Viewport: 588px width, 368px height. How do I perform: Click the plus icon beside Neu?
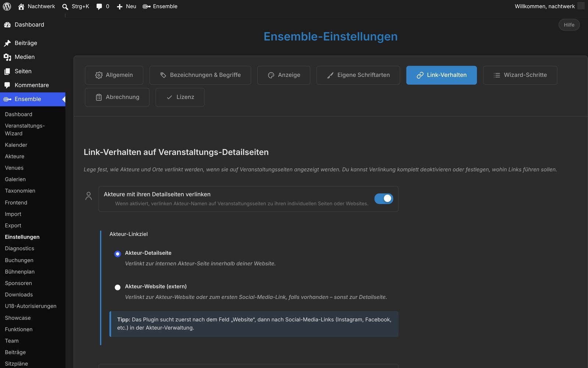(x=119, y=7)
